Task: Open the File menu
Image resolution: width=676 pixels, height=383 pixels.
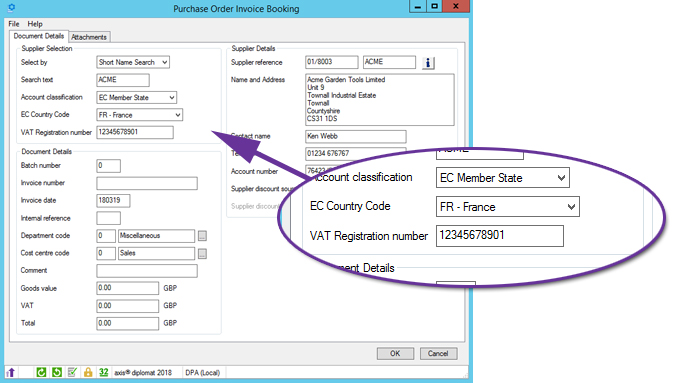Action: point(14,24)
